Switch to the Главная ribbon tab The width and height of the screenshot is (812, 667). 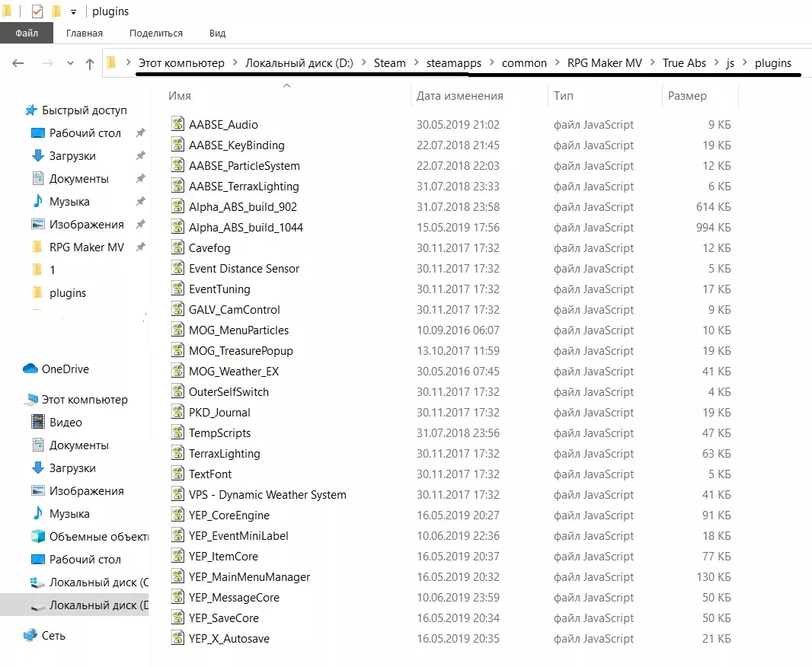point(85,33)
